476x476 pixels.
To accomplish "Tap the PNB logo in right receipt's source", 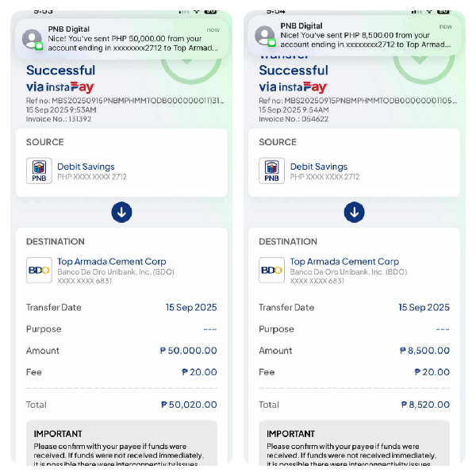I will point(271,171).
